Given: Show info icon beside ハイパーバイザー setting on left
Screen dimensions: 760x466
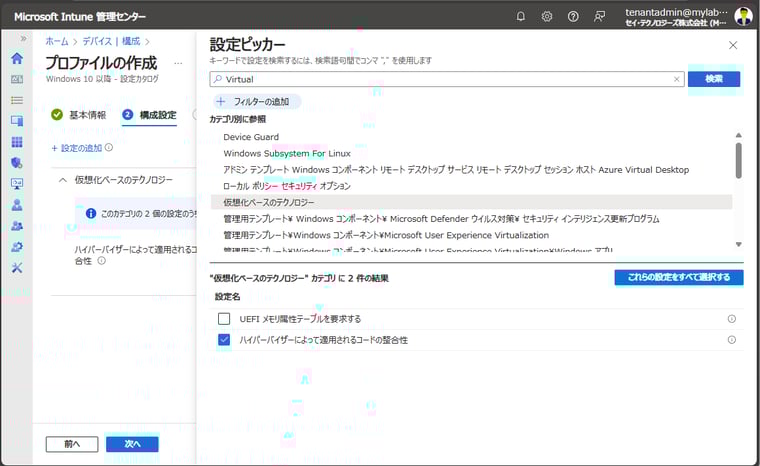Looking at the screenshot, I should 101,261.
